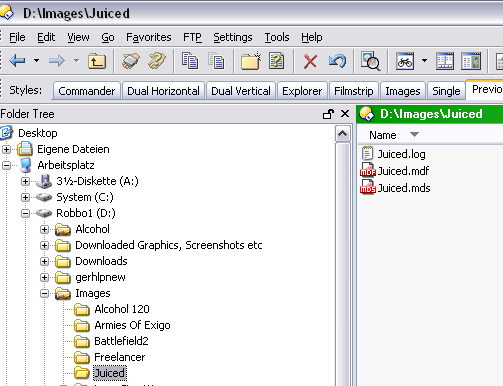Open the Help menu

312,37
